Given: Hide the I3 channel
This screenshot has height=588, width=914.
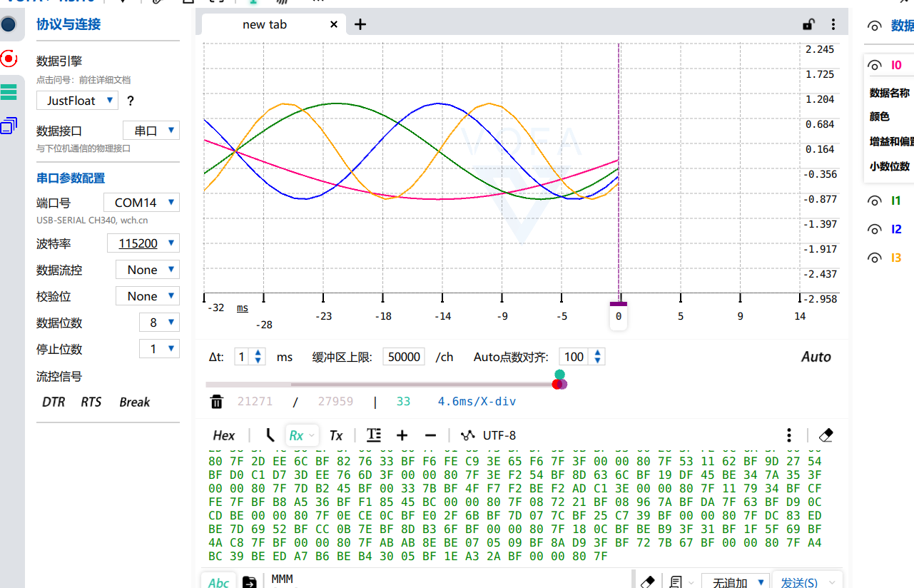Looking at the screenshot, I should click(874, 258).
